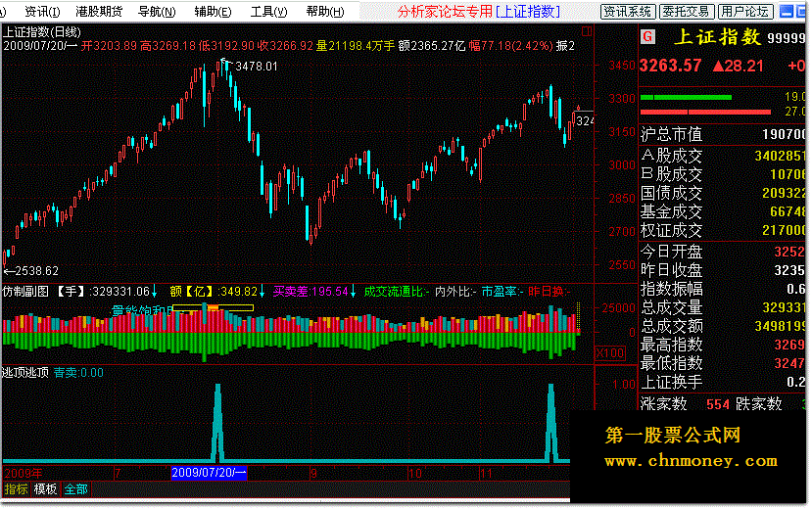Viewport: 812px width, 509px height.
Task: Click month 7 on the time axis
Action: (x=119, y=473)
